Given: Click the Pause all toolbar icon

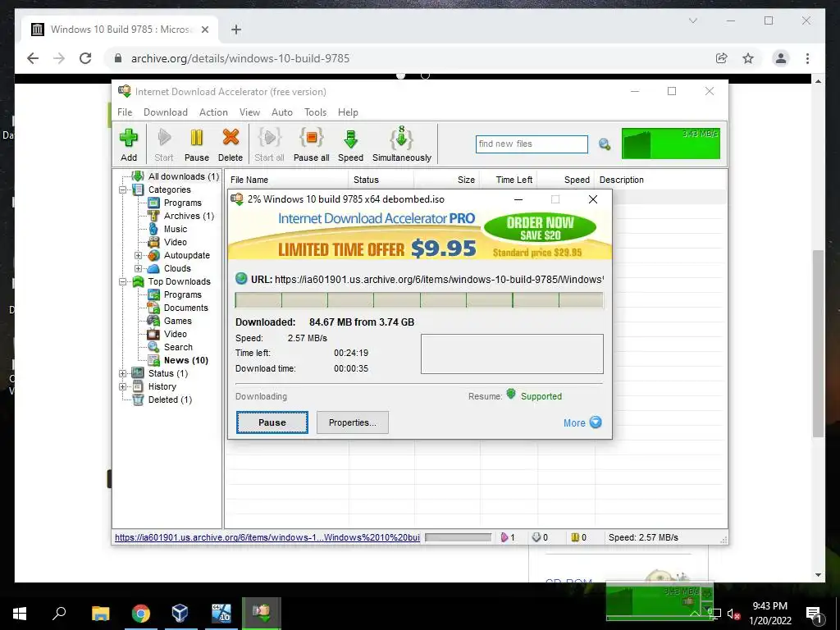Looking at the screenshot, I should pyautogui.click(x=311, y=144).
